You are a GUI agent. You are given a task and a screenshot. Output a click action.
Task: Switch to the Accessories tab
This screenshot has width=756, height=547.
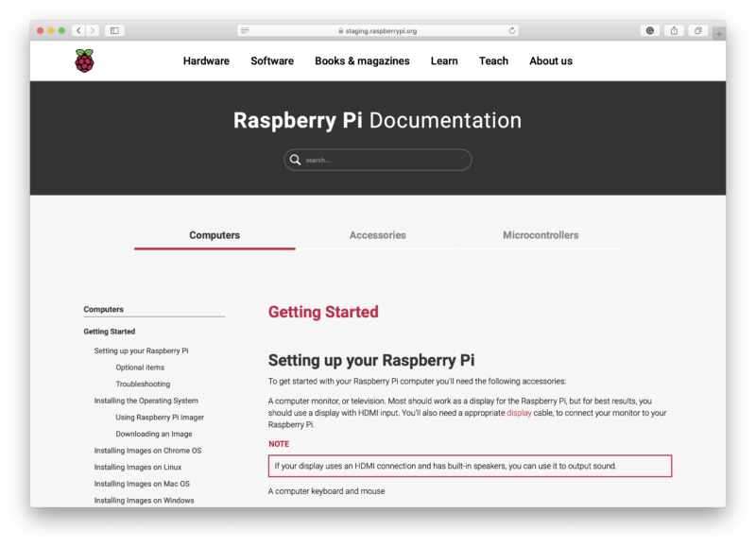pos(377,235)
